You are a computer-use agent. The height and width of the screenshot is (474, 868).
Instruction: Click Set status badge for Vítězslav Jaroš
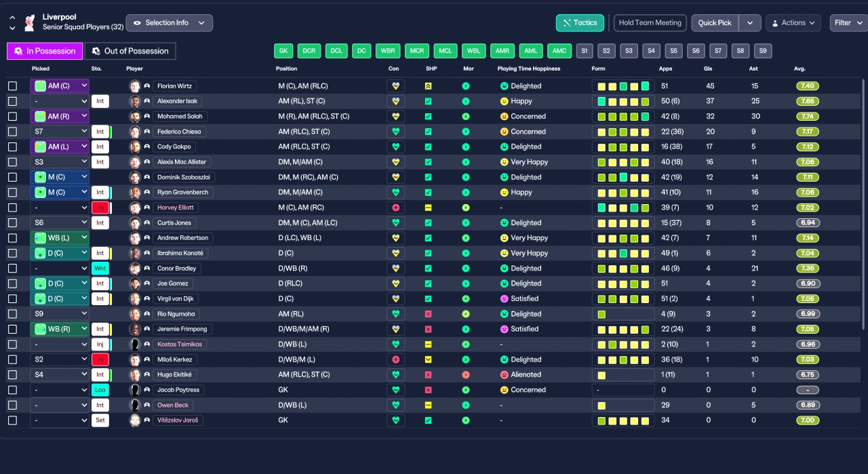click(x=100, y=420)
